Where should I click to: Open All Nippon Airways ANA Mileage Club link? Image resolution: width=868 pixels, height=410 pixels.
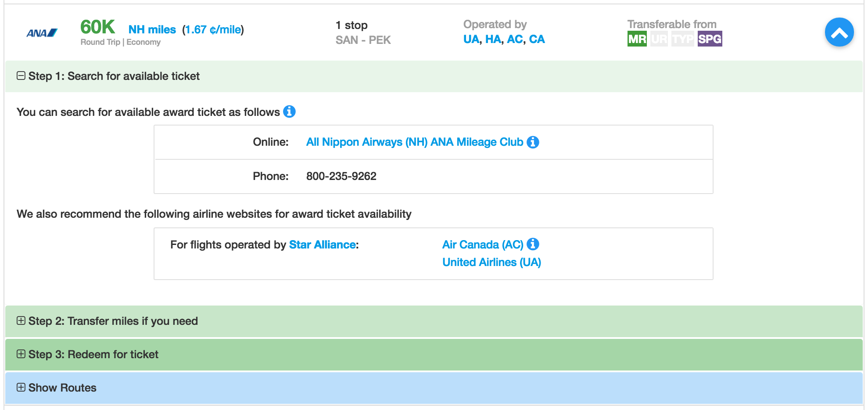click(x=414, y=142)
